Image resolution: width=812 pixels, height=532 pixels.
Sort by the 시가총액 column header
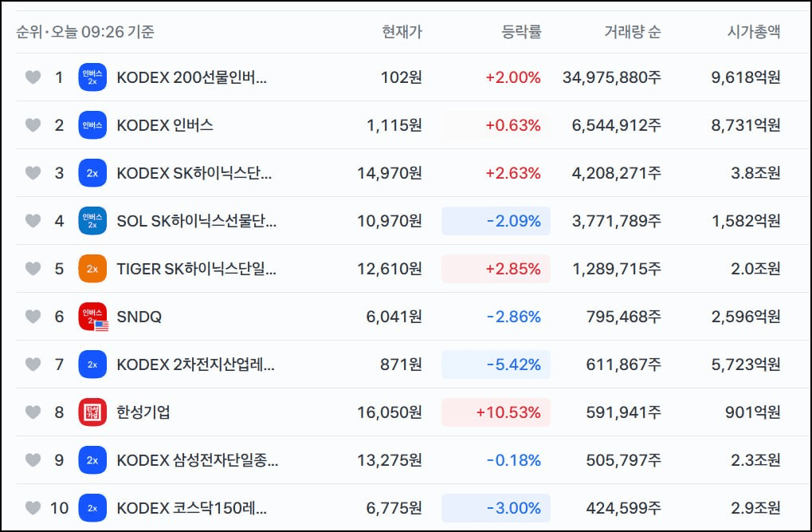pos(754,32)
